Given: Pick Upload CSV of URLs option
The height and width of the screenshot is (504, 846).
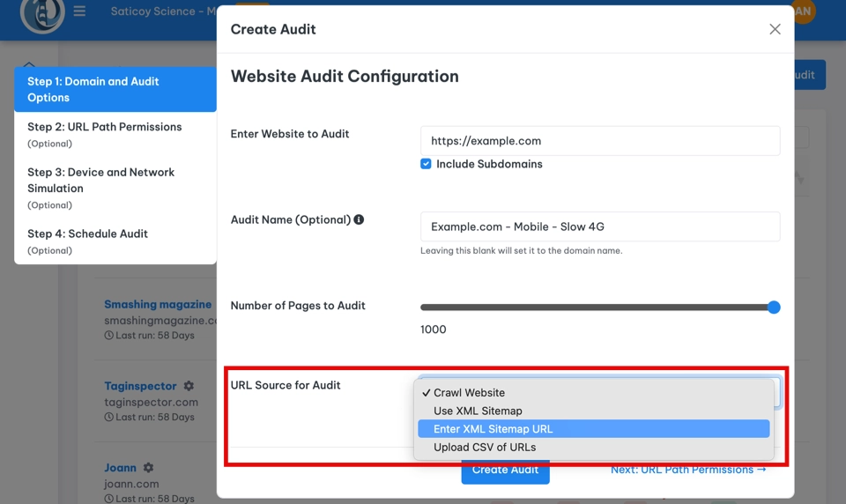Looking at the screenshot, I should pos(484,447).
